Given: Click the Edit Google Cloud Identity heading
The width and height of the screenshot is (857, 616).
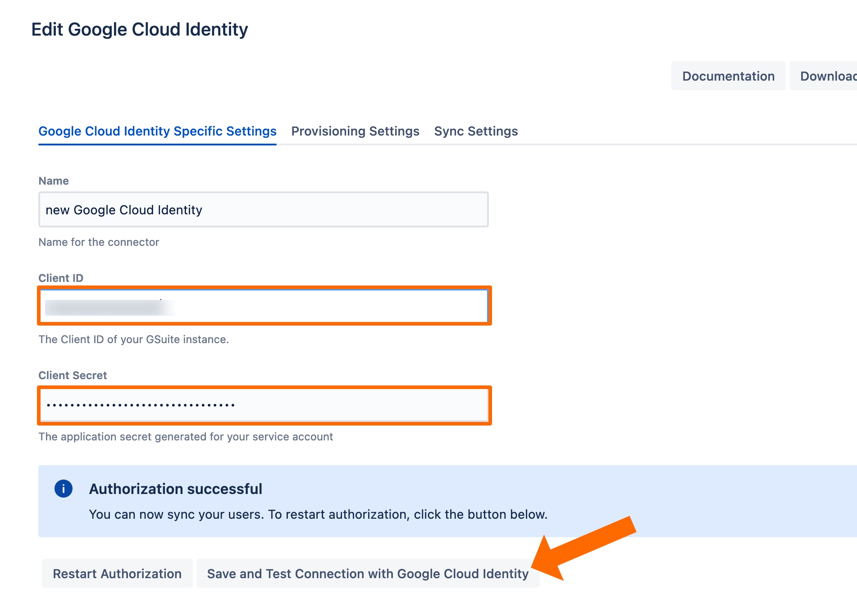Looking at the screenshot, I should tap(140, 30).
